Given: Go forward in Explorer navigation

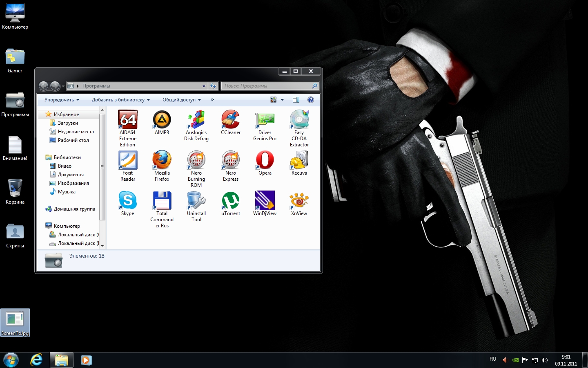Looking at the screenshot, I should point(55,86).
